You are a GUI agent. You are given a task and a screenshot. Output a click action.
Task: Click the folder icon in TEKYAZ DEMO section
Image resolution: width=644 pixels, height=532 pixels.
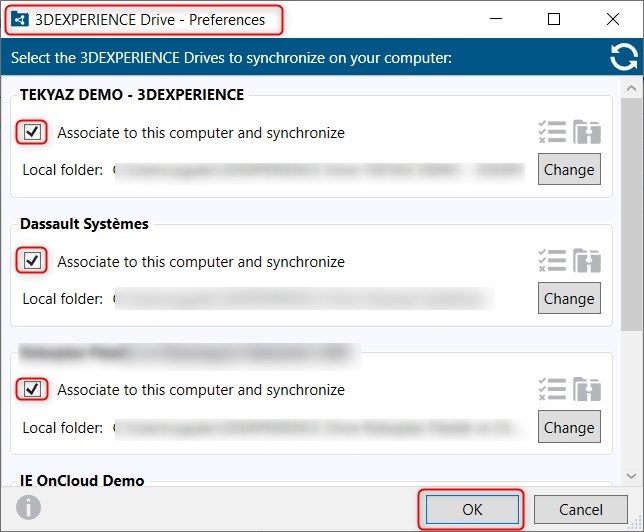pos(587,132)
